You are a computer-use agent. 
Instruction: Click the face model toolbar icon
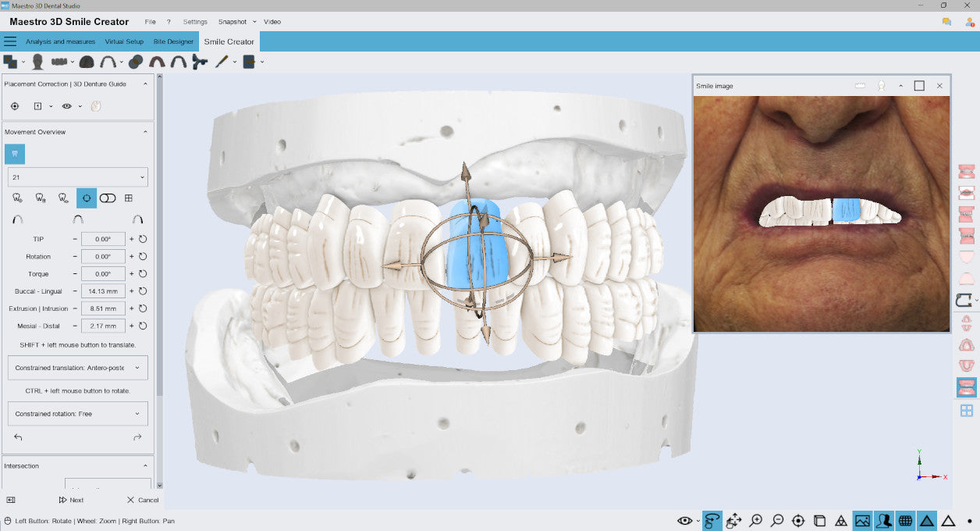(37, 62)
